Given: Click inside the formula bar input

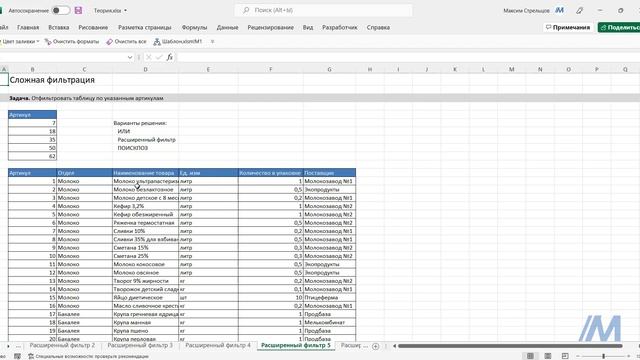Looking at the screenshot, I should pyautogui.click(x=408, y=57).
